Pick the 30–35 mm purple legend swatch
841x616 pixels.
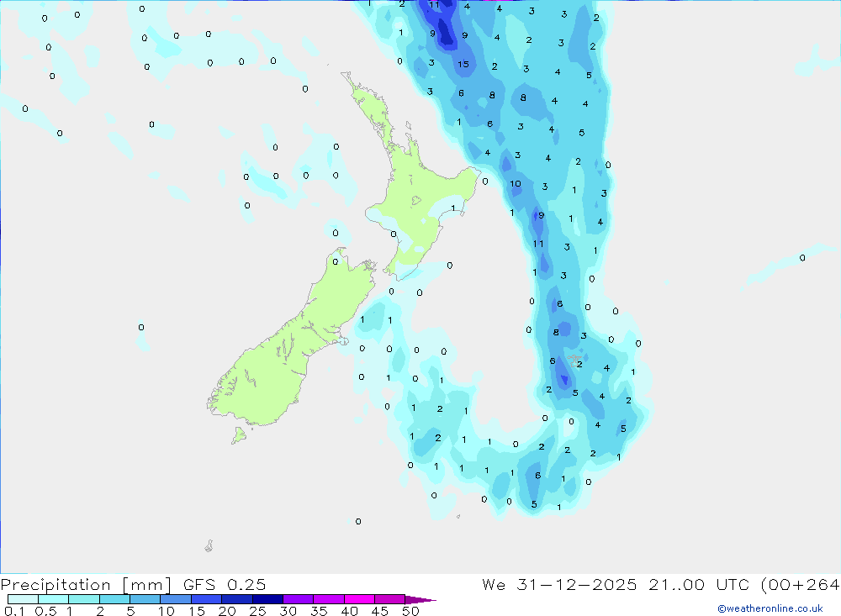point(299,599)
